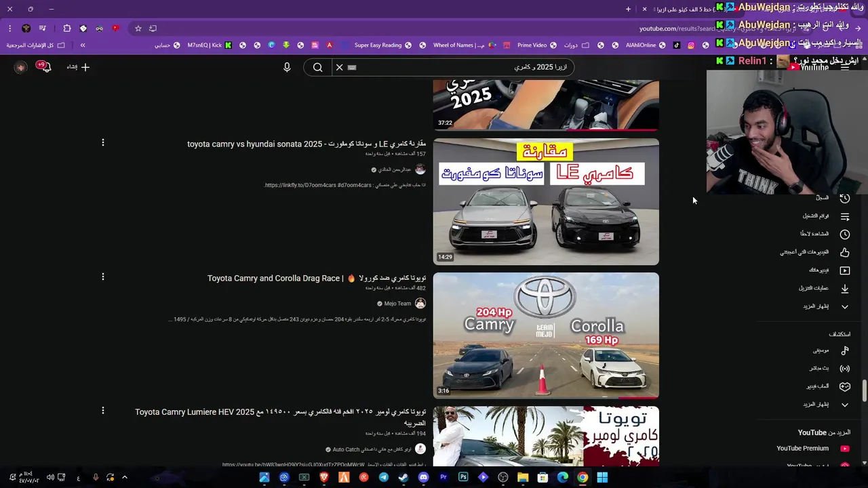
Task: Expand hidden bookmarks chevron
Action: tap(83, 45)
